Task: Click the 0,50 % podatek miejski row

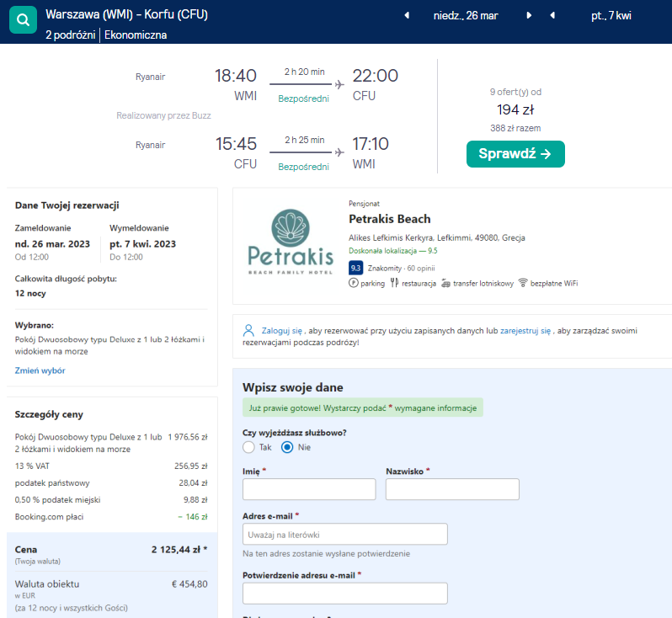Action: coord(111,500)
